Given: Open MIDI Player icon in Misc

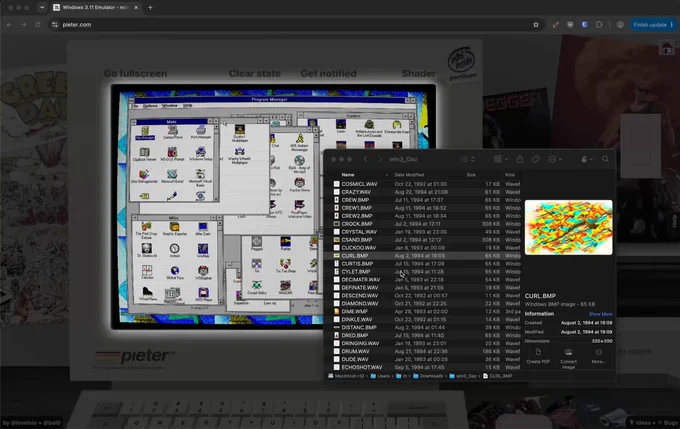Looking at the screenshot, I should tap(203, 294).
